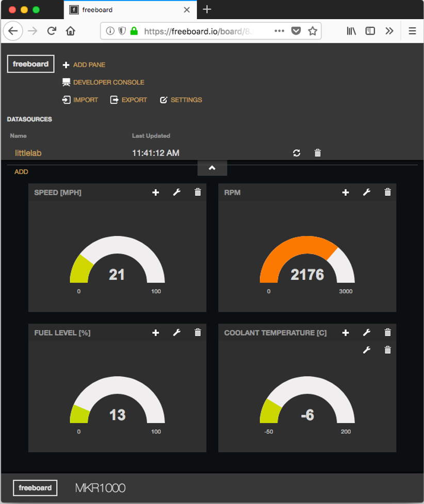Delete the FUEL LEVEL [%] pane
This screenshot has width=424, height=504.
(x=198, y=333)
